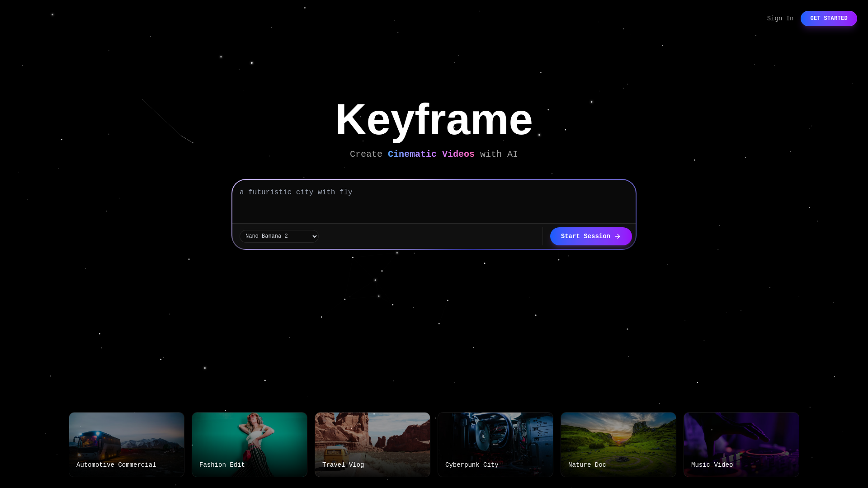Open the Music Video template card

(x=741, y=445)
